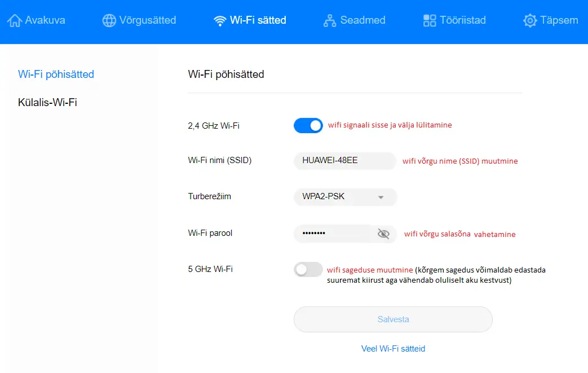The width and height of the screenshot is (588, 373).
Task: Select Wi-Fi põhisätted in the sidebar
Action: pyautogui.click(x=56, y=74)
